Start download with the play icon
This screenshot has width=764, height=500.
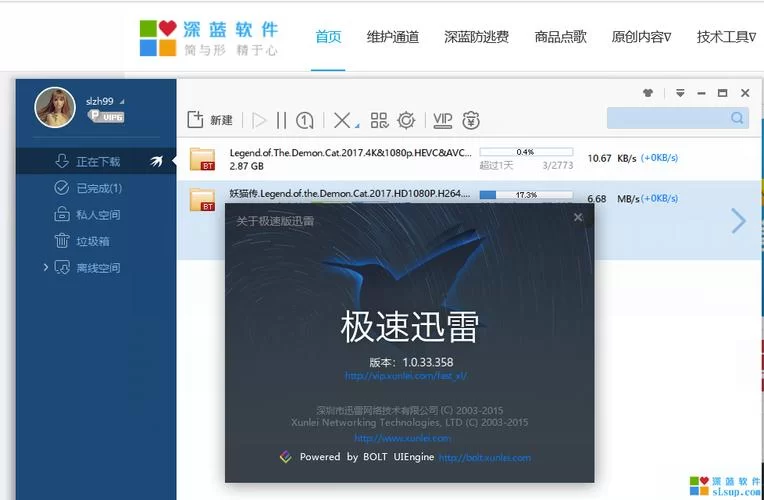point(259,120)
